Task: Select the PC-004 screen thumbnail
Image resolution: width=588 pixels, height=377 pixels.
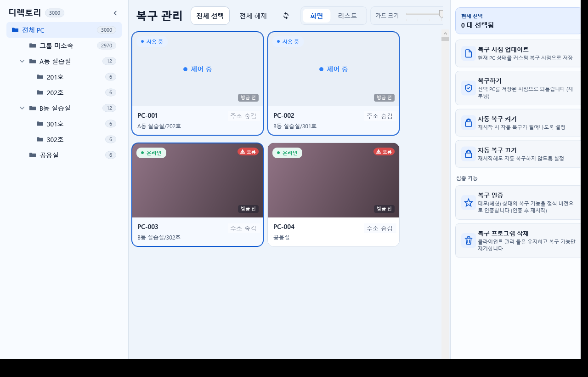Action: (x=334, y=180)
